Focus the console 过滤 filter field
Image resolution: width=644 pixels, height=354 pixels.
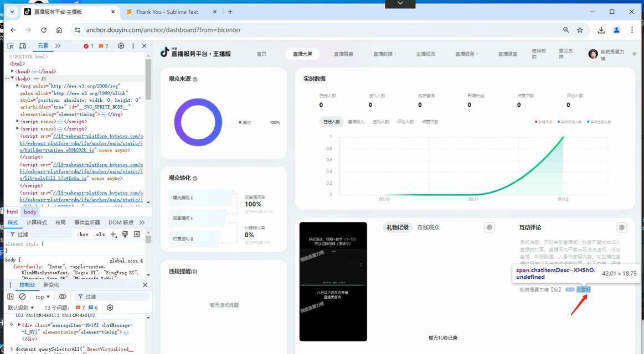pyautogui.click(x=112, y=296)
